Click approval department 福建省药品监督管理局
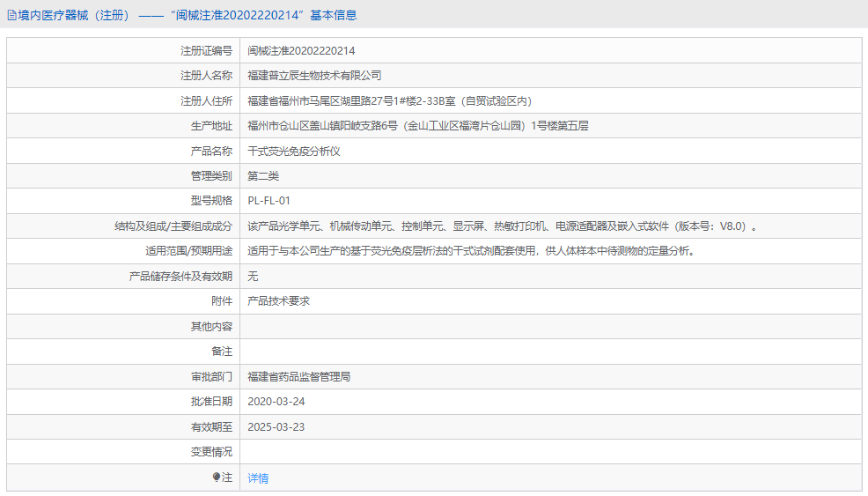Image resolution: width=868 pixels, height=496 pixels. [299, 377]
